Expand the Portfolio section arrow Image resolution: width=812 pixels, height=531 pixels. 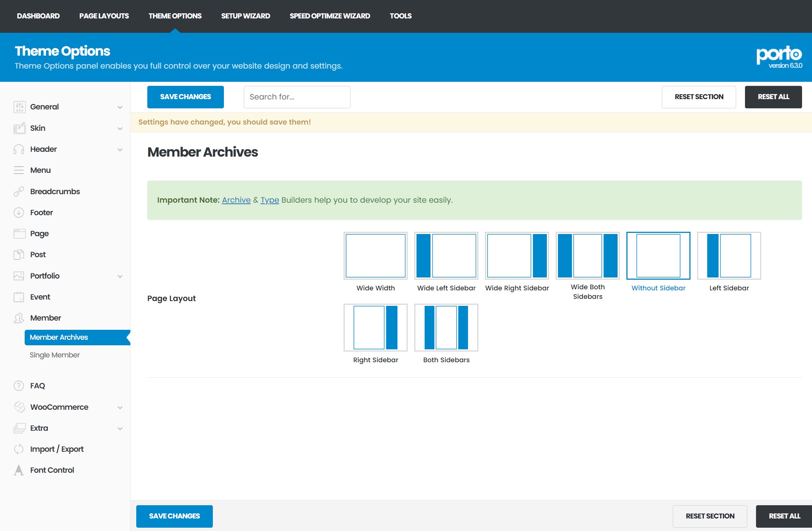(x=120, y=276)
